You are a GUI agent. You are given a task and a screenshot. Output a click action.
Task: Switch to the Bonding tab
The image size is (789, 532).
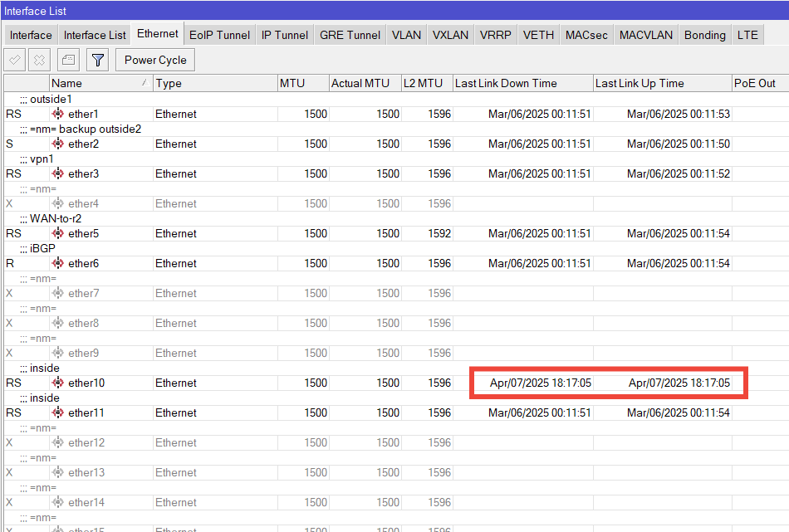705,35
